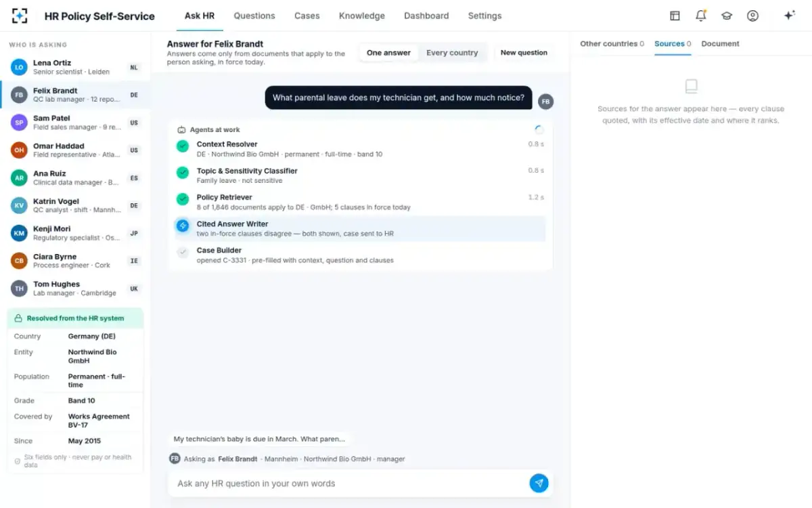
Task: Click the JP country badge for Kenji Mori
Action: pyautogui.click(x=134, y=234)
